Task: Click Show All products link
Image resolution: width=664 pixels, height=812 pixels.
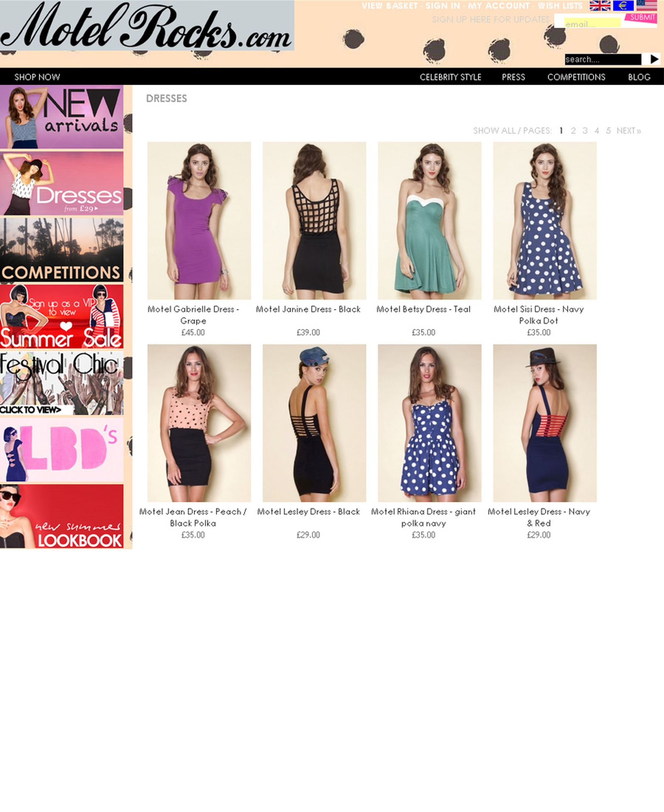Action: 494,131
